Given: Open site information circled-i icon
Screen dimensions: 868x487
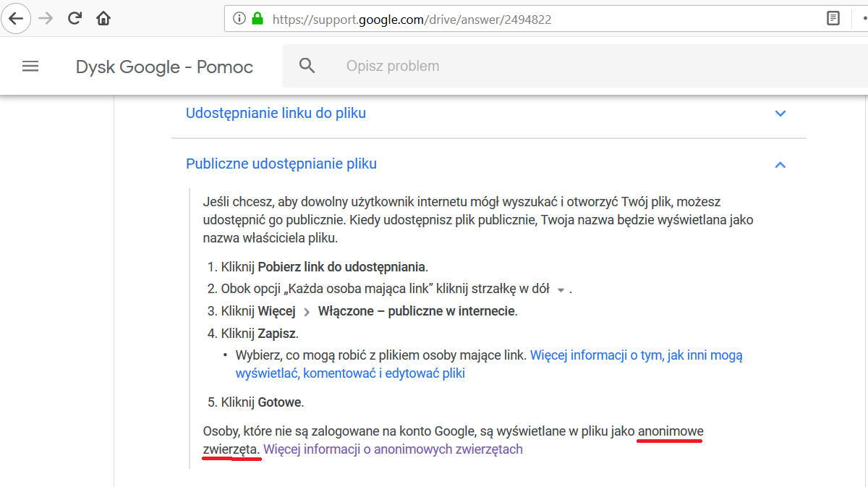Looking at the screenshot, I should pos(239,20).
